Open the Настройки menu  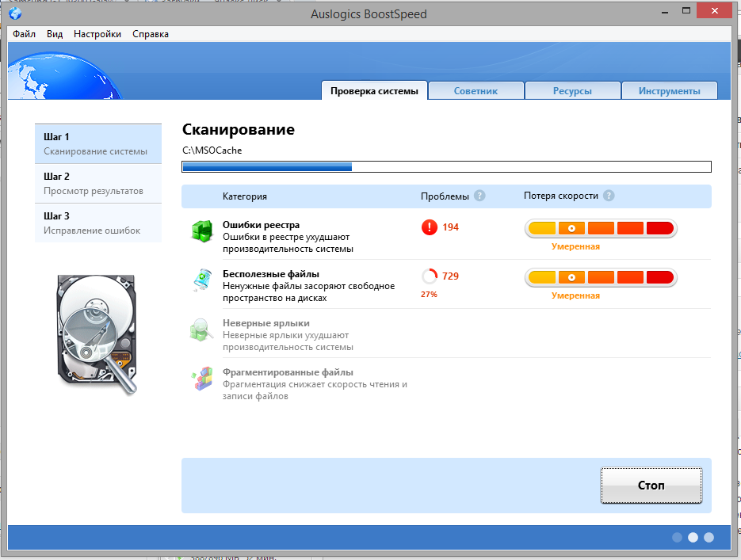pos(97,34)
